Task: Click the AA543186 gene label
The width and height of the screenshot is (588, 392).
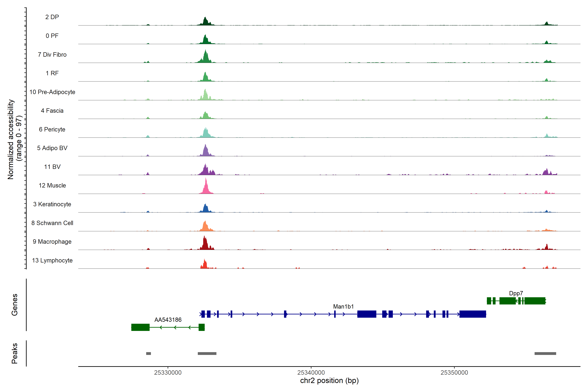Action: coord(168,320)
